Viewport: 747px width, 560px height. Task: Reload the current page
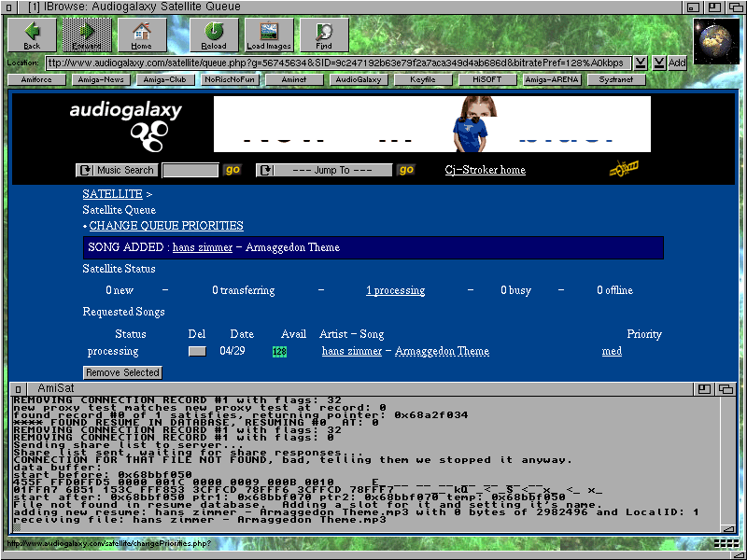tap(214, 35)
